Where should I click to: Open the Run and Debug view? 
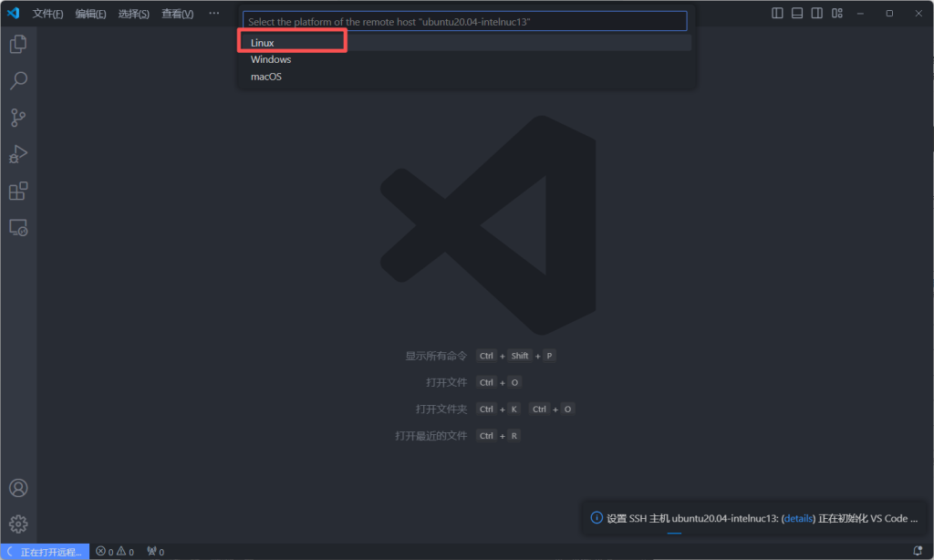[x=18, y=154]
